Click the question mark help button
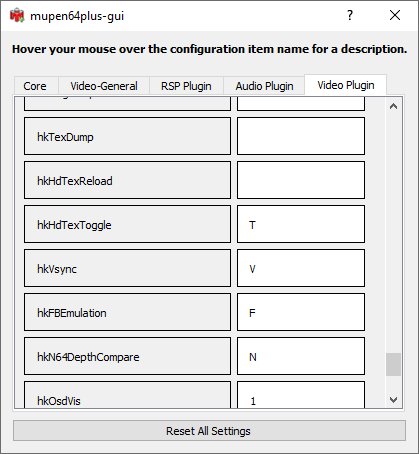This screenshot has height=454, width=419. click(350, 15)
